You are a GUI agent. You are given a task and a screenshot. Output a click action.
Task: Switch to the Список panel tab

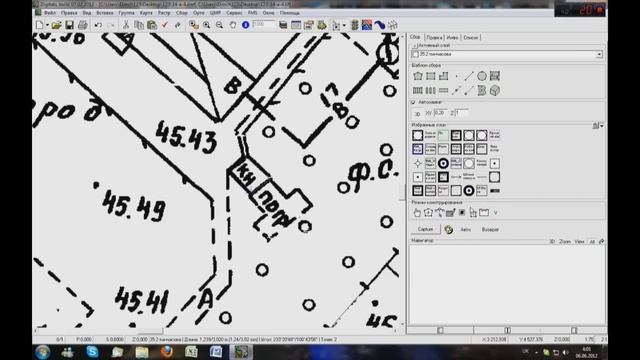pyautogui.click(x=471, y=37)
